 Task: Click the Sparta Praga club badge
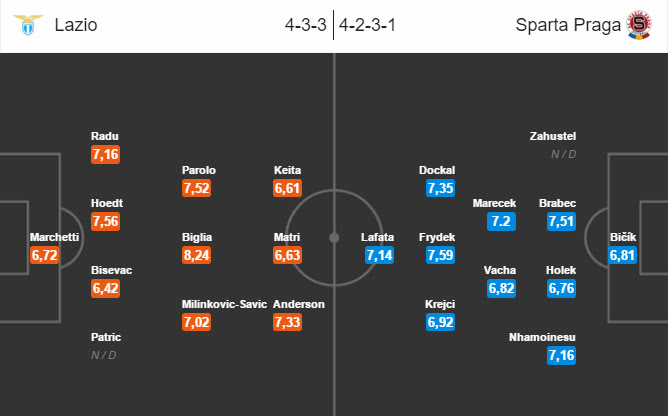(639, 25)
